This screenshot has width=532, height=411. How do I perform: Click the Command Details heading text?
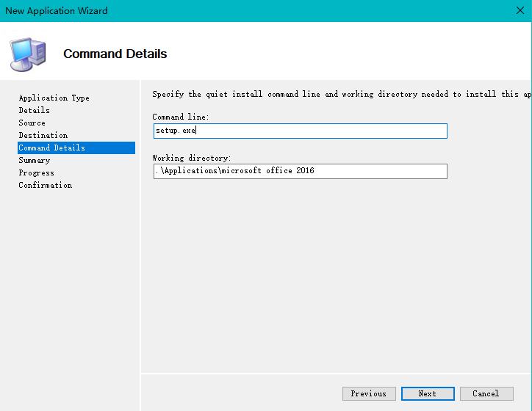pyautogui.click(x=115, y=54)
